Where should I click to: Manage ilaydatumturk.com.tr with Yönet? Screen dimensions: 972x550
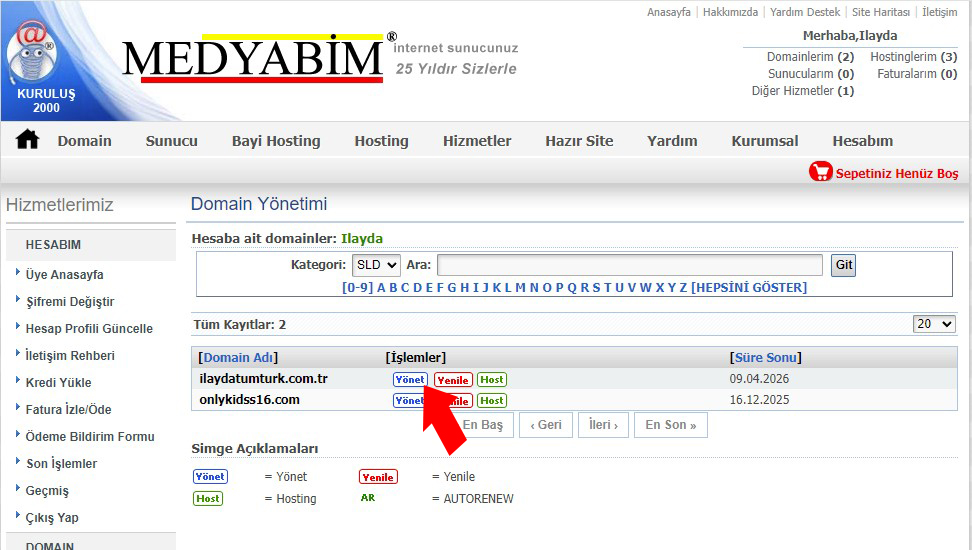click(410, 379)
